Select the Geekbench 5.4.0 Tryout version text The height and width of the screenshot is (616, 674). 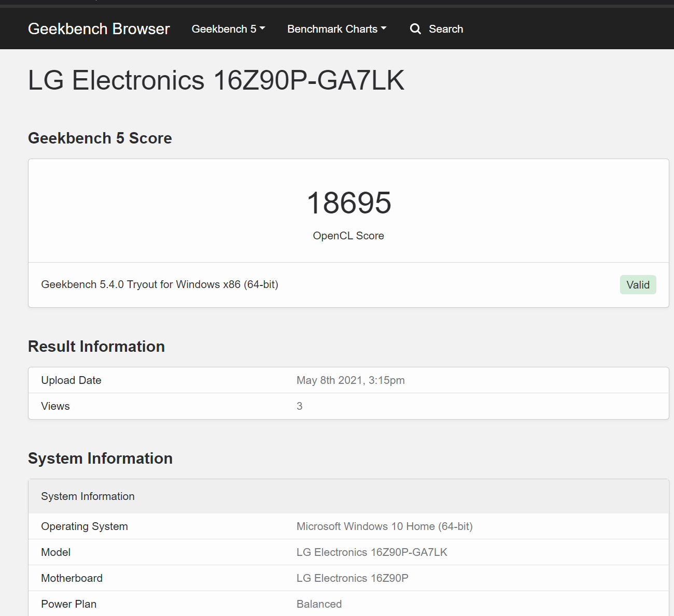(160, 284)
